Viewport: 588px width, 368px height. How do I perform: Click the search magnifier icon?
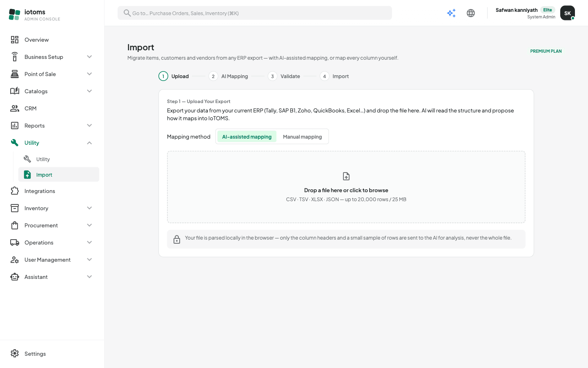click(x=127, y=13)
